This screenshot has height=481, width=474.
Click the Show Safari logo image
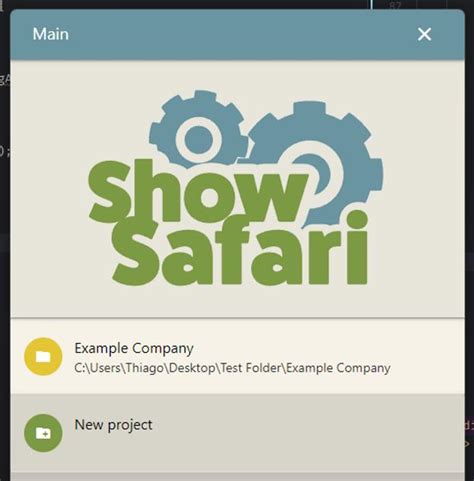pyautogui.click(x=236, y=188)
